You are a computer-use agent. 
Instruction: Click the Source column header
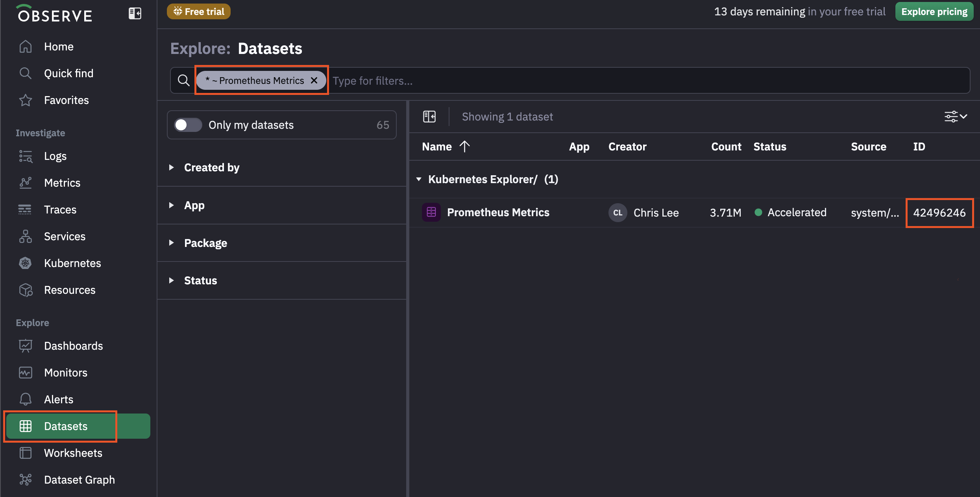pyautogui.click(x=869, y=147)
